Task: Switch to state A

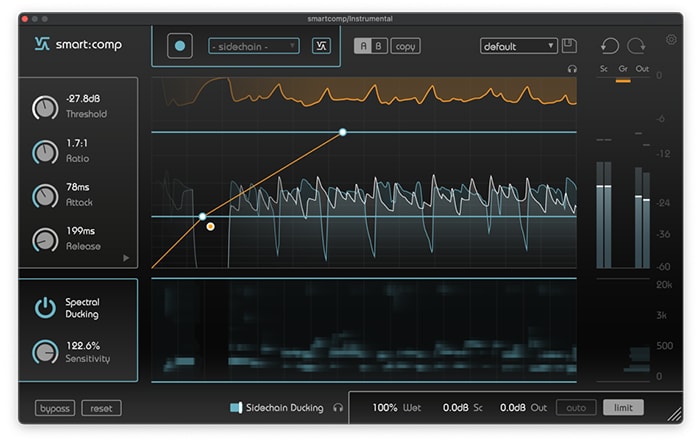Action: point(363,46)
